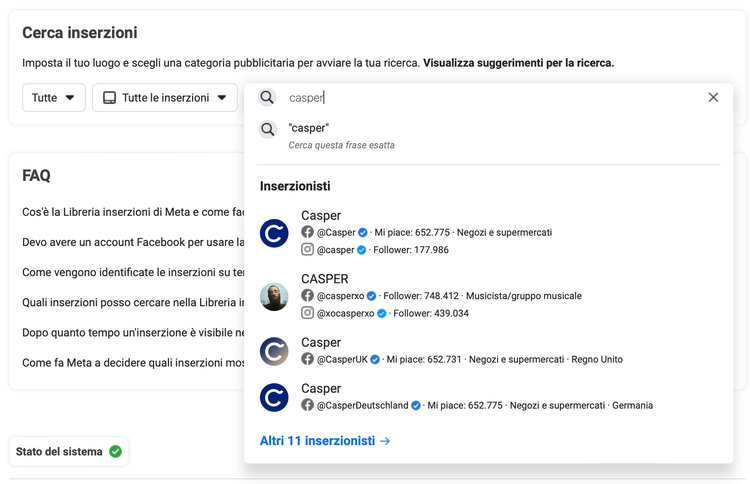Select the CASPER musician profile photo

274,297
